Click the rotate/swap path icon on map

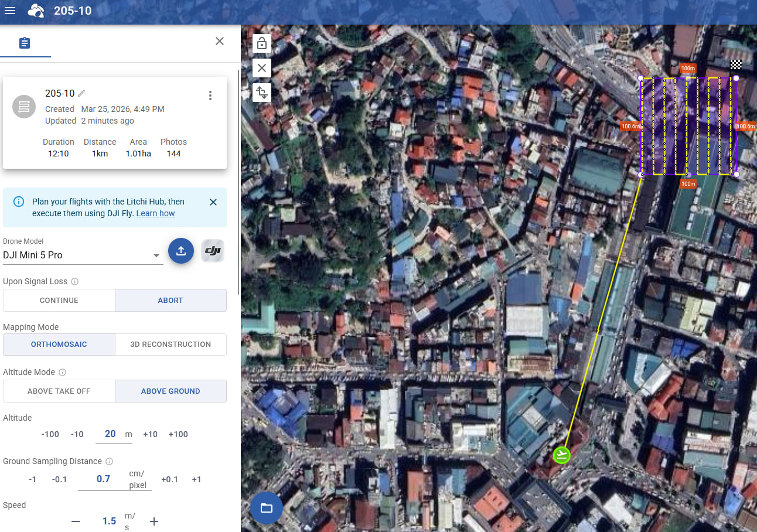262,93
